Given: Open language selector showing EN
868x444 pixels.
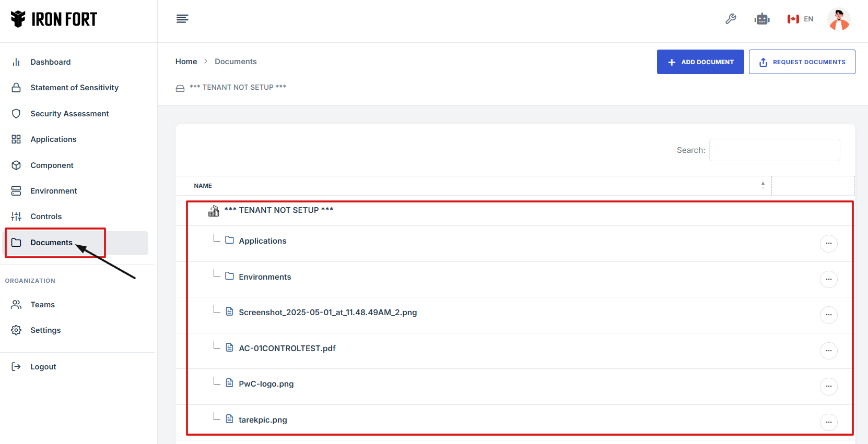Looking at the screenshot, I should click(x=800, y=19).
